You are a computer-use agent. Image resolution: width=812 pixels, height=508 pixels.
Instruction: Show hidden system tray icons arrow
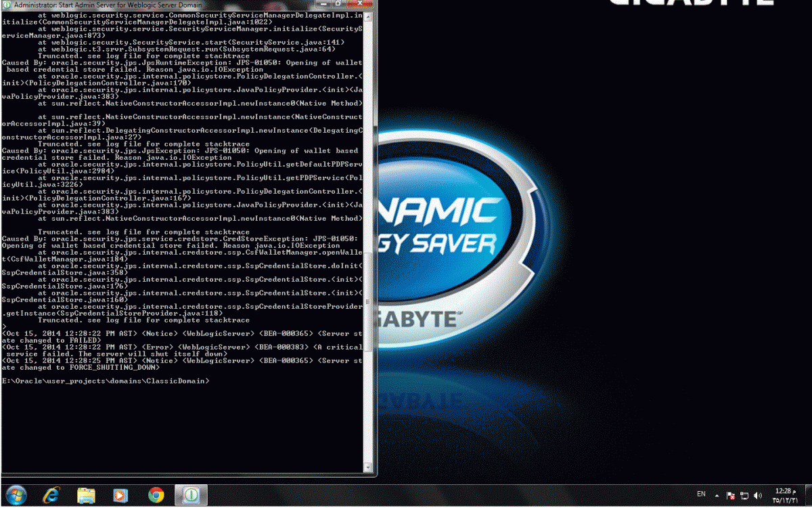pos(718,495)
